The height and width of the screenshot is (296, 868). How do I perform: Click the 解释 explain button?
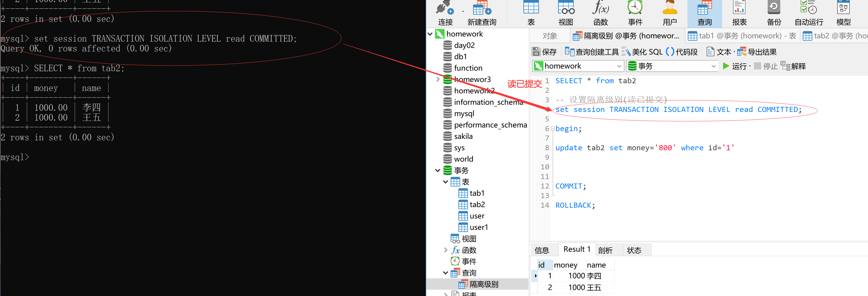click(793, 66)
